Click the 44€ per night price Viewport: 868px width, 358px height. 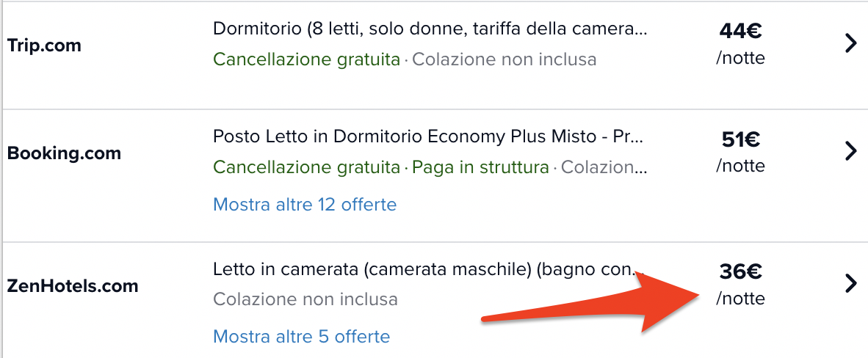tap(740, 43)
